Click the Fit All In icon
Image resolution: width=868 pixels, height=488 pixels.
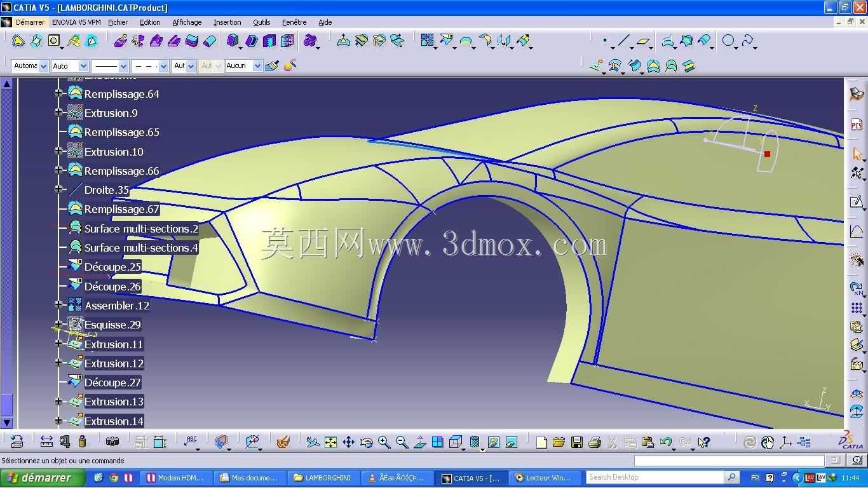click(x=330, y=442)
